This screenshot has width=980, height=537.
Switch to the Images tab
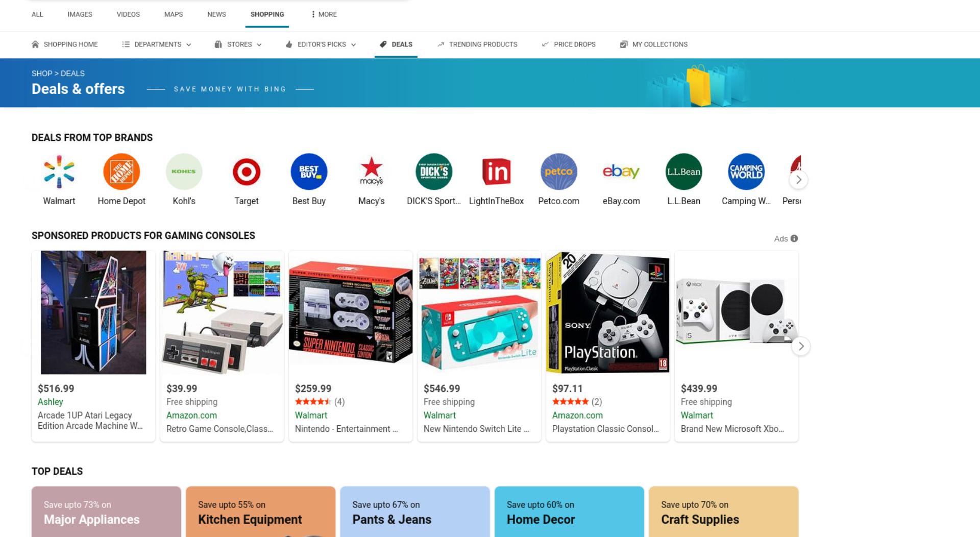[x=80, y=14]
